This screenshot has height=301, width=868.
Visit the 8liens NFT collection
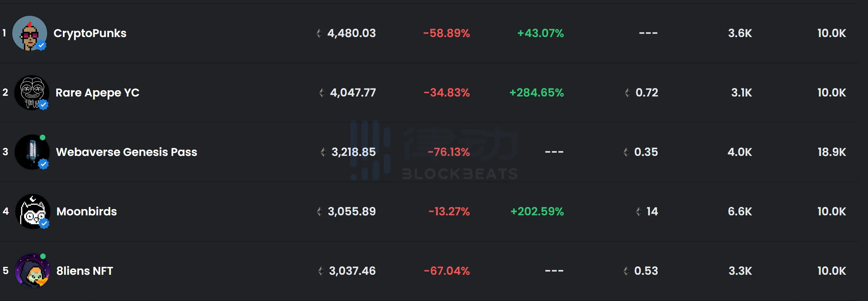[85, 271]
